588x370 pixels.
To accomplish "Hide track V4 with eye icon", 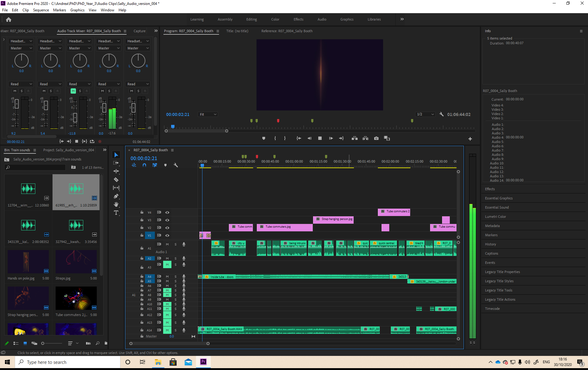I will [167, 212].
